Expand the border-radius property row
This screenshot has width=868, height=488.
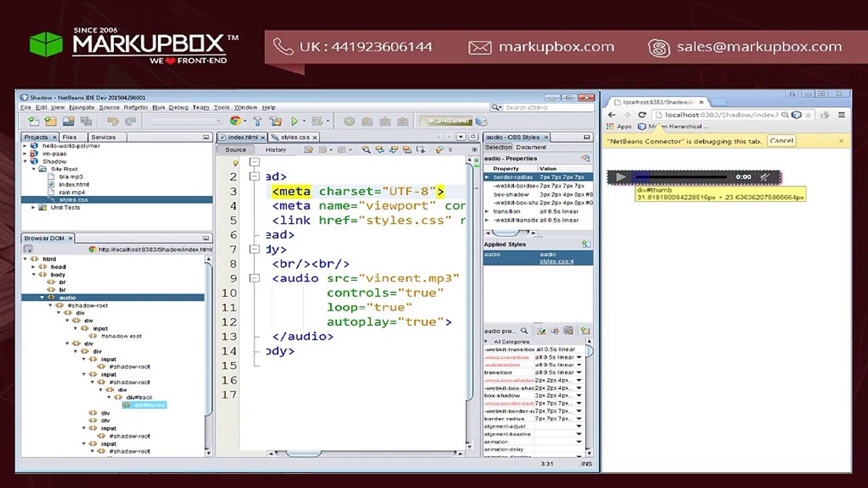tap(487, 177)
